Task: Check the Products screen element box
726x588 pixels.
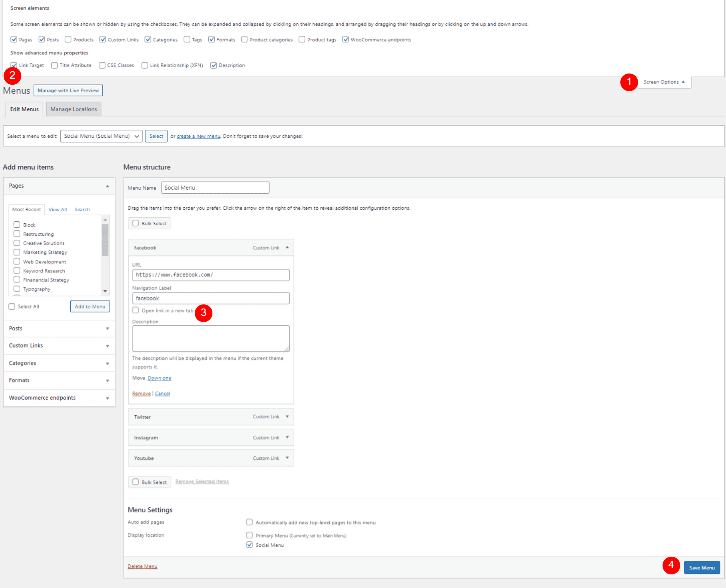Action: pyautogui.click(x=68, y=39)
